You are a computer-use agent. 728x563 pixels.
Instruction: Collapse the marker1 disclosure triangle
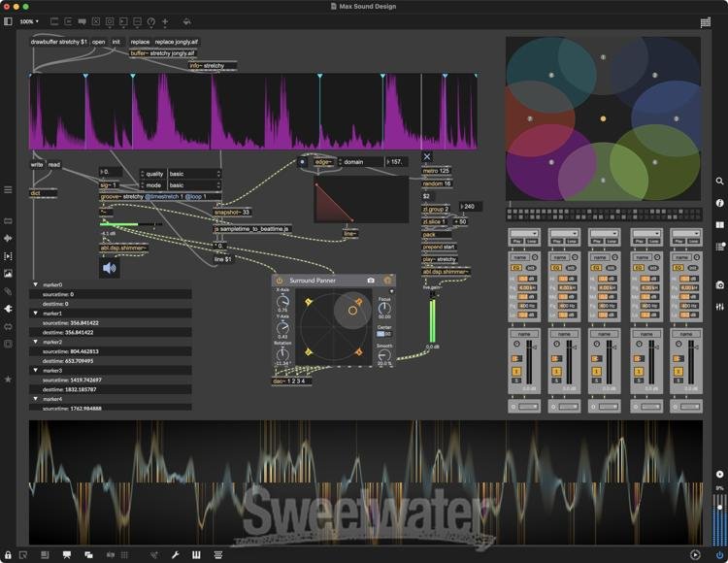[36, 314]
